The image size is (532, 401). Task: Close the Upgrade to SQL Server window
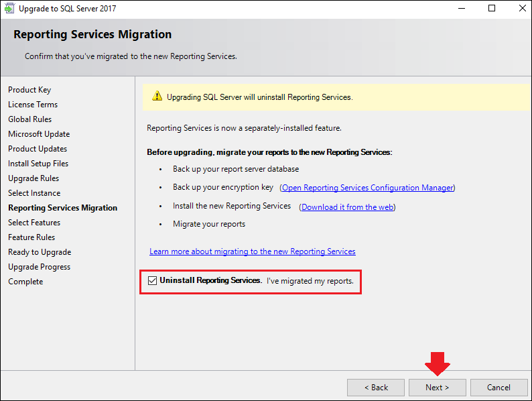click(x=523, y=8)
